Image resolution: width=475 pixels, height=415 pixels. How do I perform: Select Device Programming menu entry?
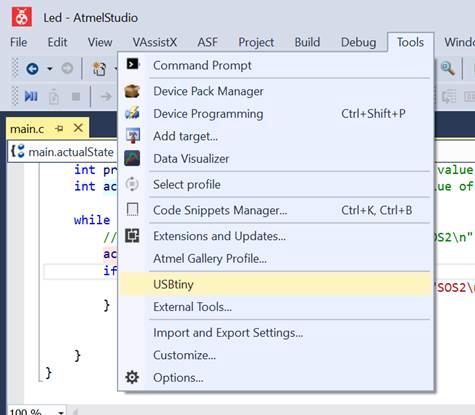[276, 114]
